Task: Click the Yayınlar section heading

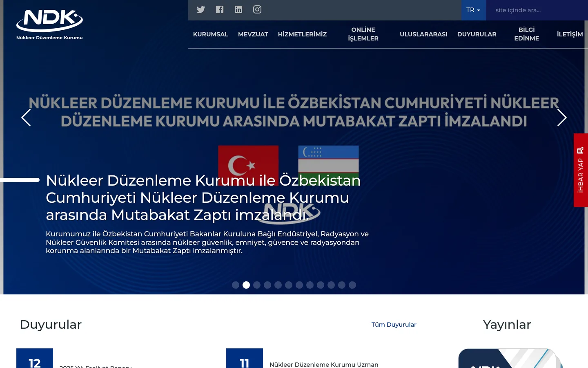Action: [x=507, y=325]
